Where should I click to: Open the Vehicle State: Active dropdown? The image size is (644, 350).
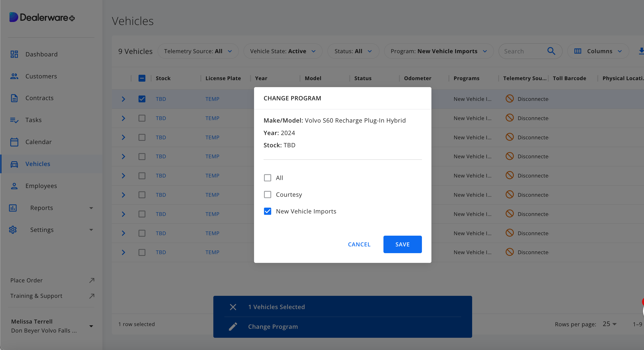[283, 51]
